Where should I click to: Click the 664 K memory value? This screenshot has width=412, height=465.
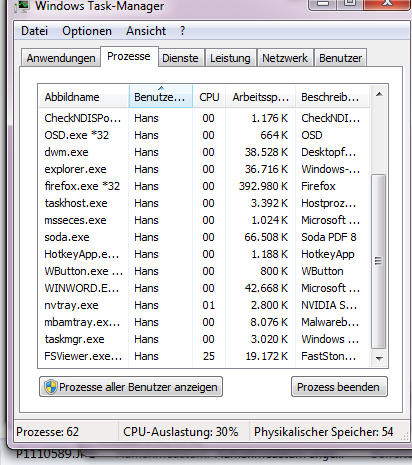tap(274, 135)
